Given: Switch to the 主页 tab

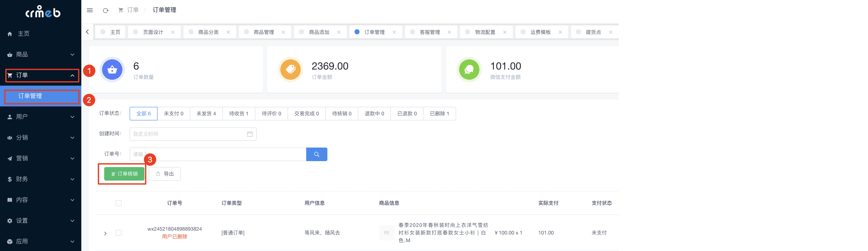Looking at the screenshot, I should tap(111, 32).
